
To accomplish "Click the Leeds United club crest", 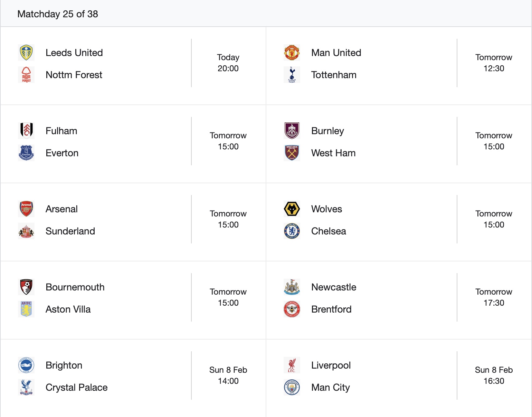I will [x=26, y=53].
